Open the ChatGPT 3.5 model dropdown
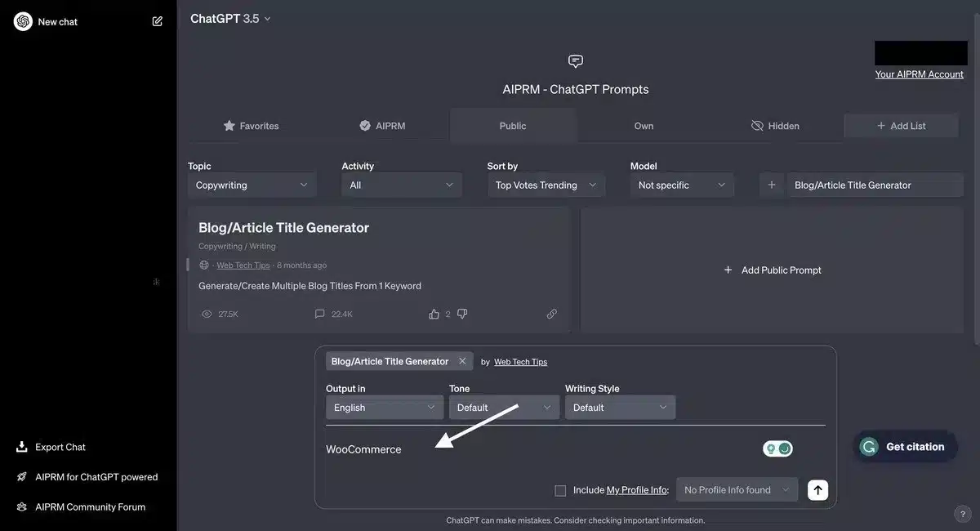The image size is (980, 531). tap(230, 18)
